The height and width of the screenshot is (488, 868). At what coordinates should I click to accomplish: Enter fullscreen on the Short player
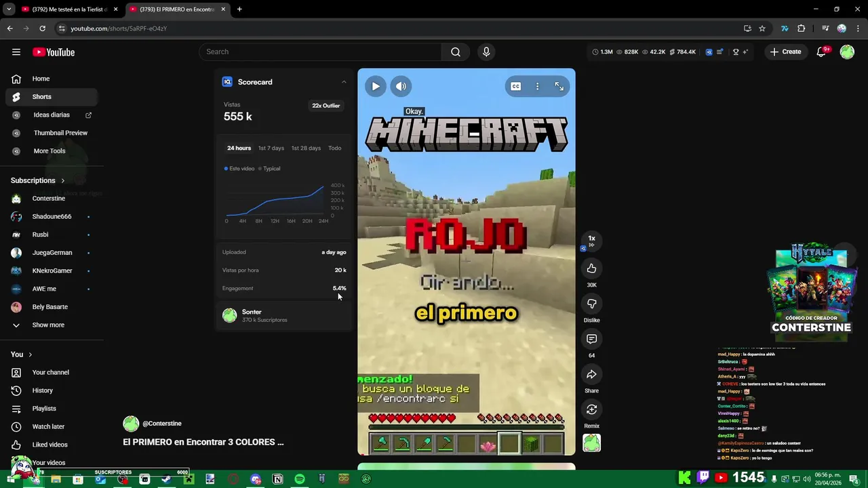point(559,86)
